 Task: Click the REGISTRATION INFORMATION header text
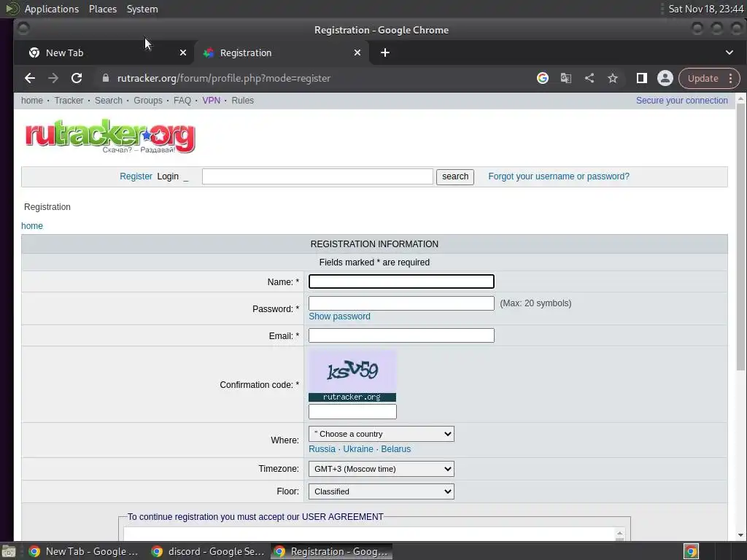pos(374,244)
